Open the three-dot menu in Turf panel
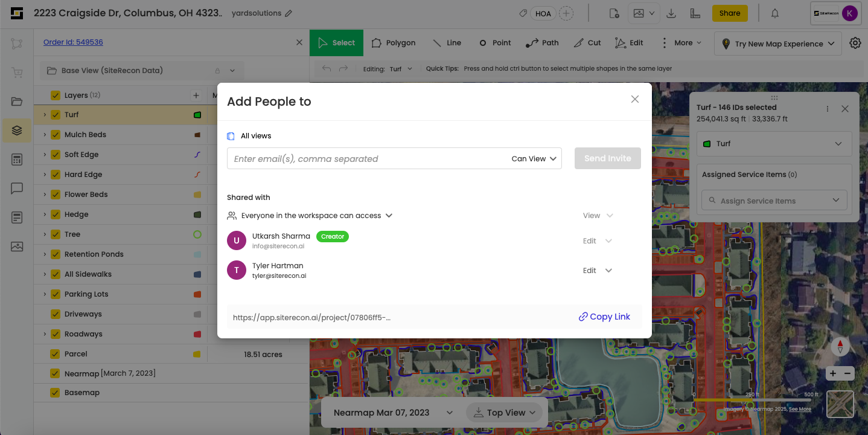The height and width of the screenshot is (435, 868). (x=828, y=109)
